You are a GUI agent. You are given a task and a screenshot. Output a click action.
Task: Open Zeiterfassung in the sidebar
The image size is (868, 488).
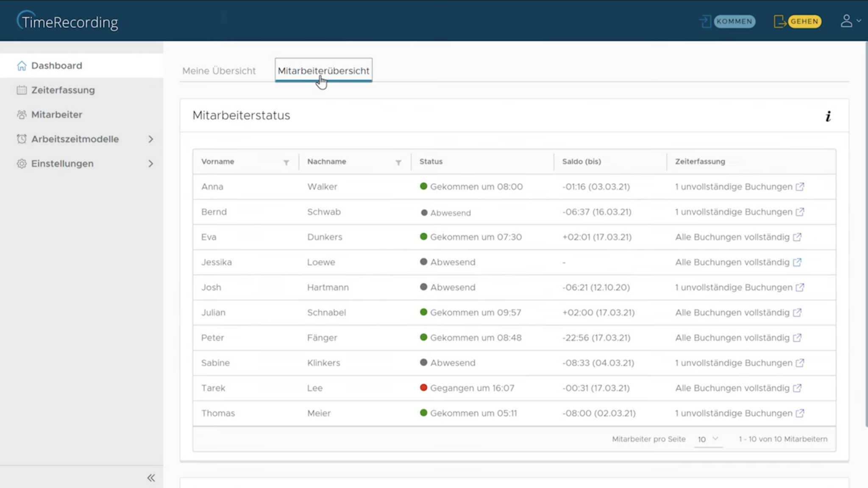pos(81,90)
